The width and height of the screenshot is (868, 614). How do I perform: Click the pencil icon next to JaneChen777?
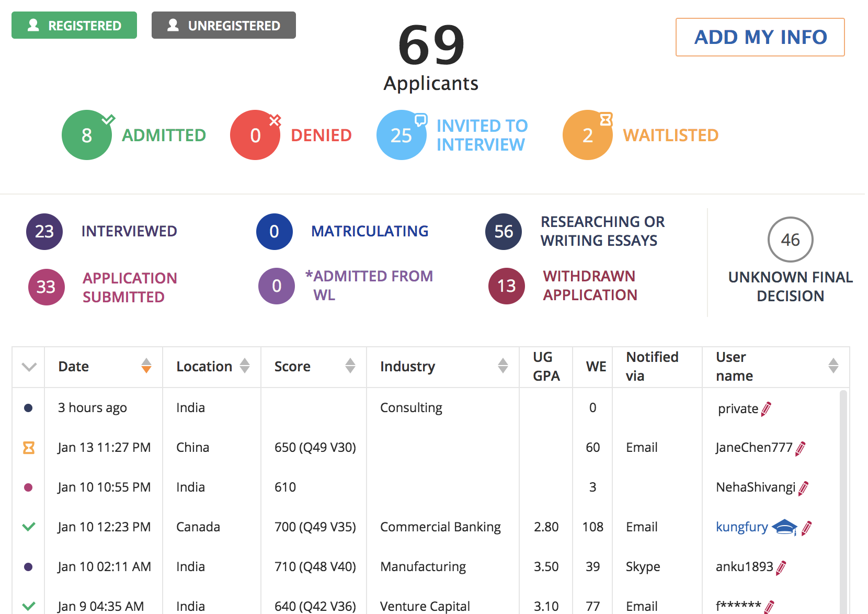800,448
